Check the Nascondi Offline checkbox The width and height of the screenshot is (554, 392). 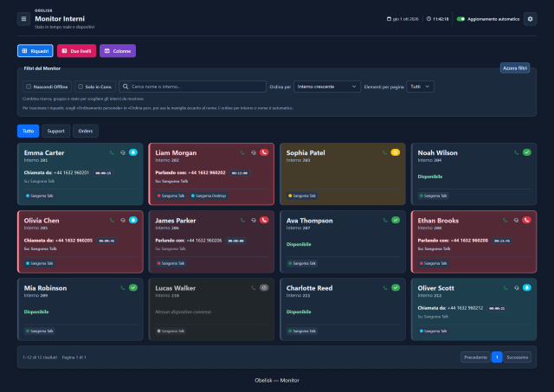coord(29,87)
